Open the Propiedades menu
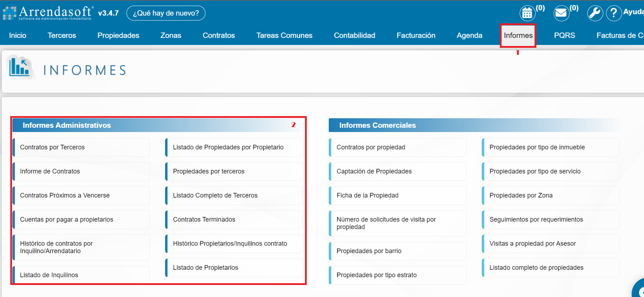This screenshot has height=297, width=644. click(118, 35)
